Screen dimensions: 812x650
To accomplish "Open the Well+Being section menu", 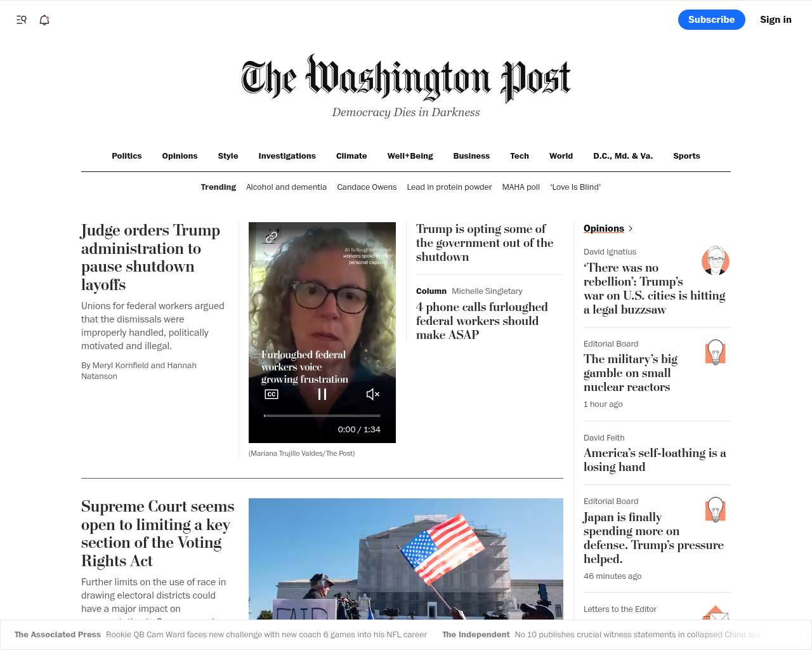I will pos(410,156).
